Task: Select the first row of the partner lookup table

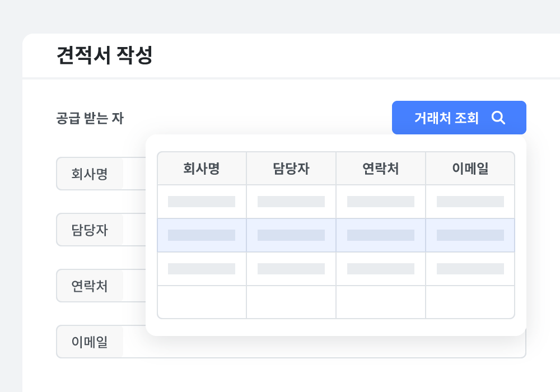Action: click(x=336, y=202)
